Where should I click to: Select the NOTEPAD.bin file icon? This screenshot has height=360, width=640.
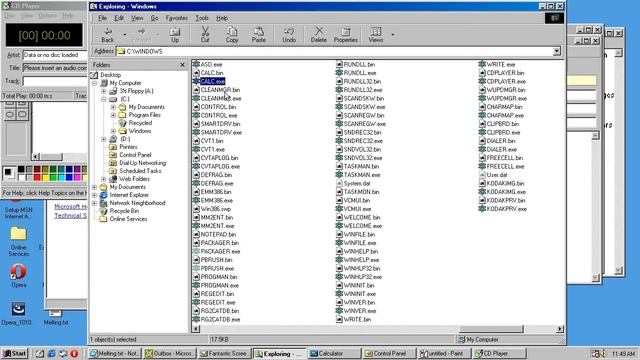[196, 234]
